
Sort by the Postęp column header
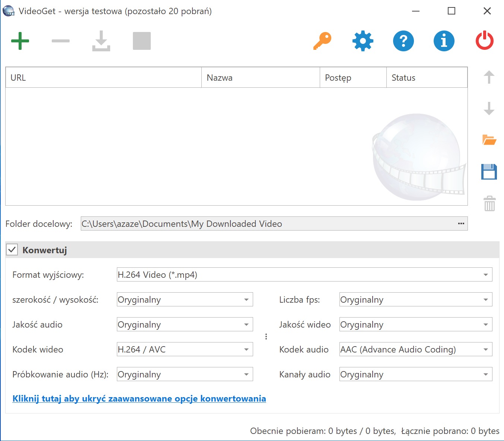(353, 77)
